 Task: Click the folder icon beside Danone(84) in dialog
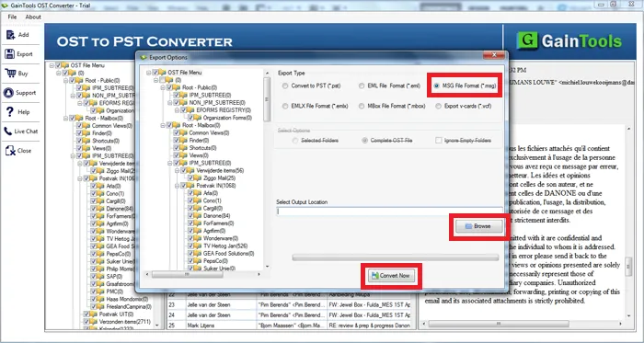click(x=198, y=216)
